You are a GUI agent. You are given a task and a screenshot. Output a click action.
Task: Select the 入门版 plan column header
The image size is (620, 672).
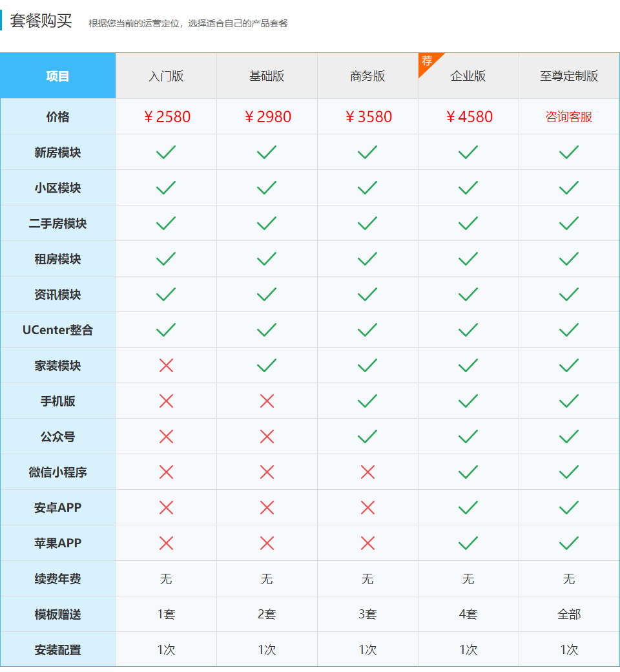(x=166, y=76)
